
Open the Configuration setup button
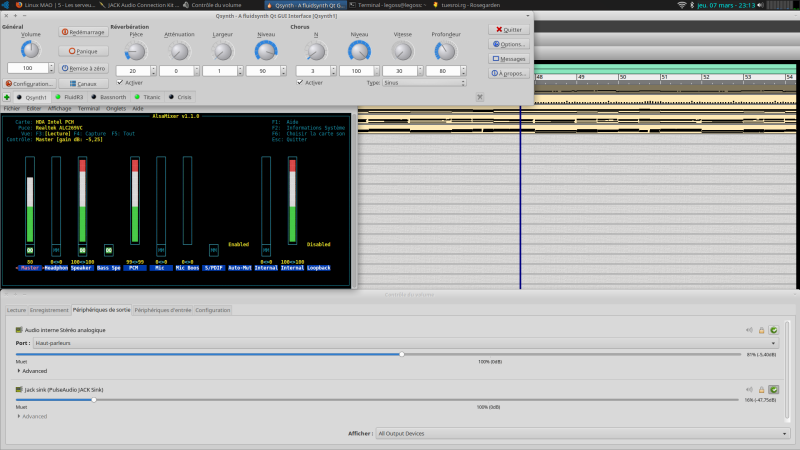click(29, 84)
